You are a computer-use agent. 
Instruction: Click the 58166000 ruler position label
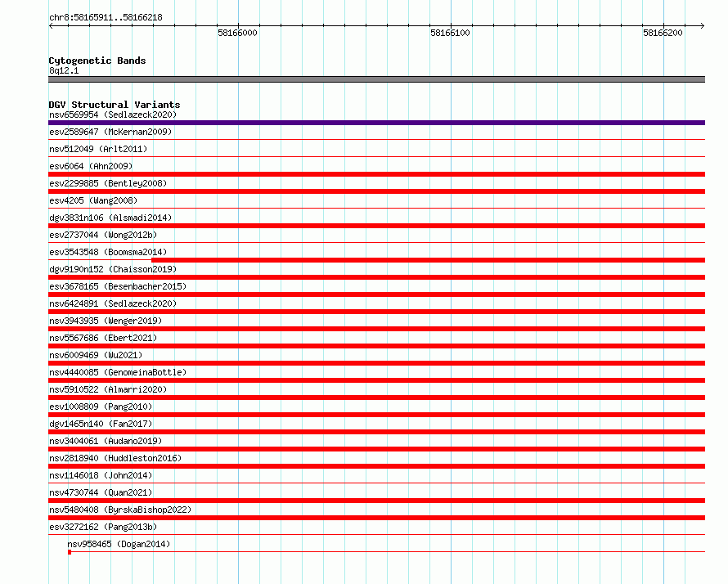click(x=237, y=33)
